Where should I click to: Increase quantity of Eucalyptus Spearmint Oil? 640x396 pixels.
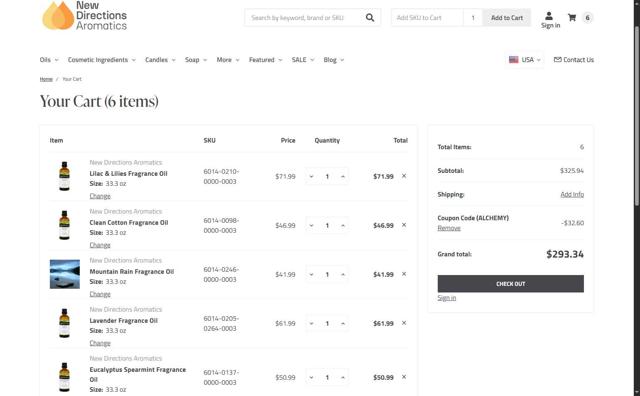[x=343, y=377]
